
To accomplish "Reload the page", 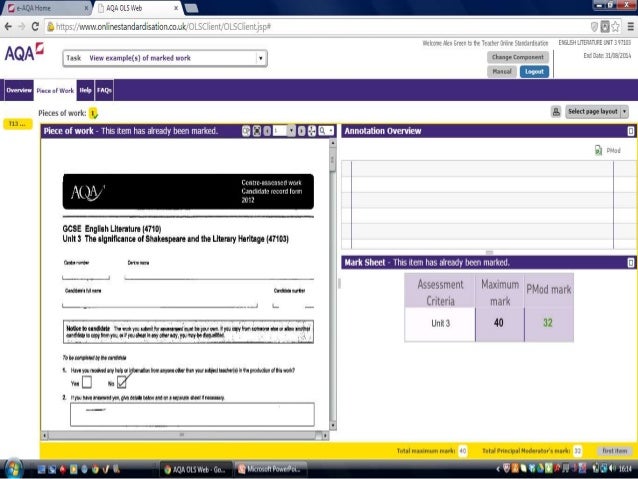I will (35, 27).
